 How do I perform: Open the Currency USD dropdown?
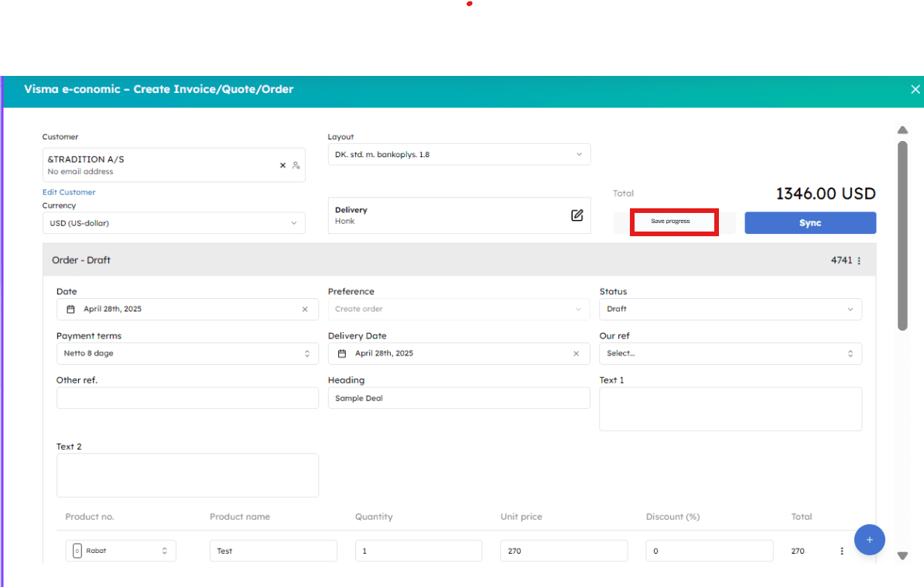click(x=174, y=223)
